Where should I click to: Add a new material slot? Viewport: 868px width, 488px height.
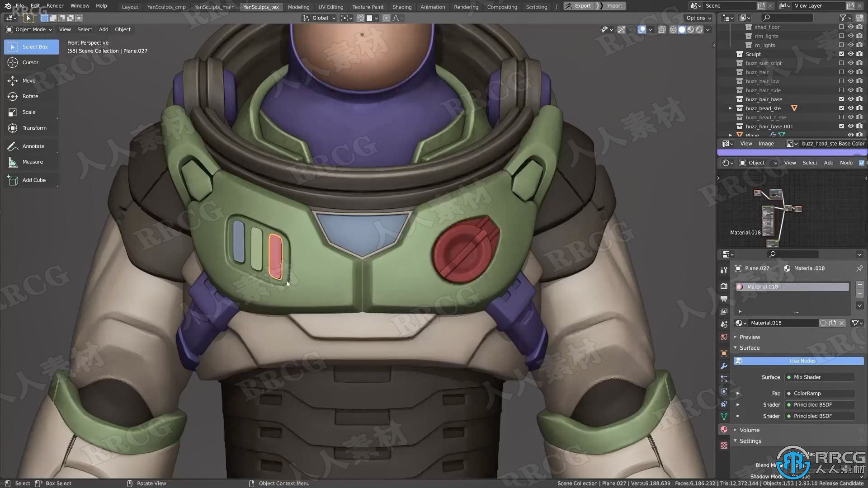pyautogui.click(x=860, y=285)
